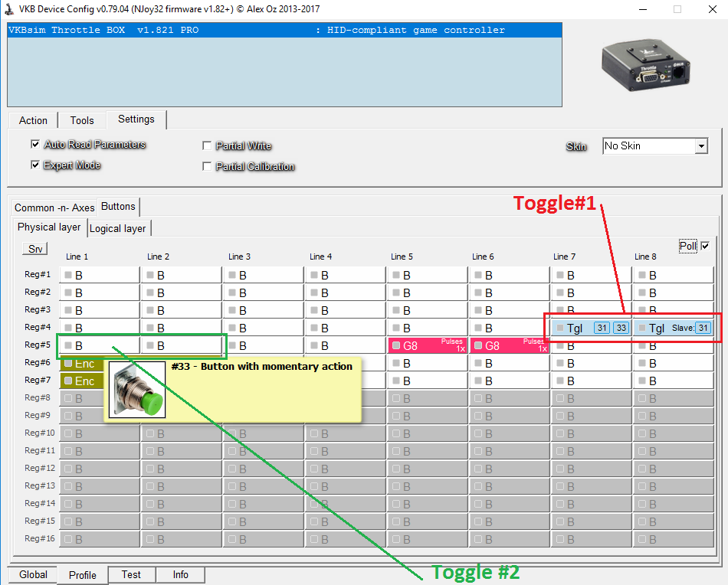Click B cell Reg#1 Line 5
The image size is (728, 585).
pos(428,275)
